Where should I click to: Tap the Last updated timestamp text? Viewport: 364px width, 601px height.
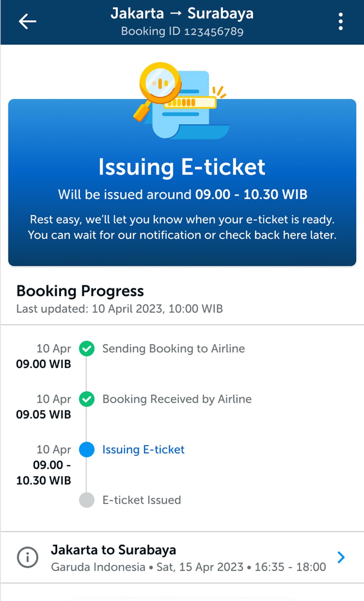pyautogui.click(x=119, y=309)
